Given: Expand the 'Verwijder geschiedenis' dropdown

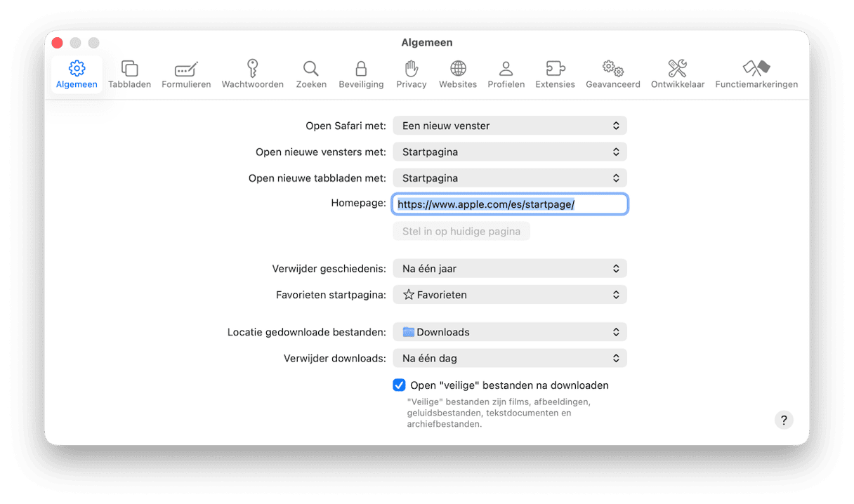Looking at the screenshot, I should click(x=510, y=268).
